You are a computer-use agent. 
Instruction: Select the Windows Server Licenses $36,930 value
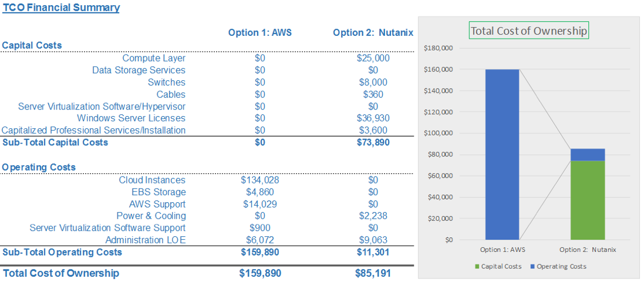point(373,118)
